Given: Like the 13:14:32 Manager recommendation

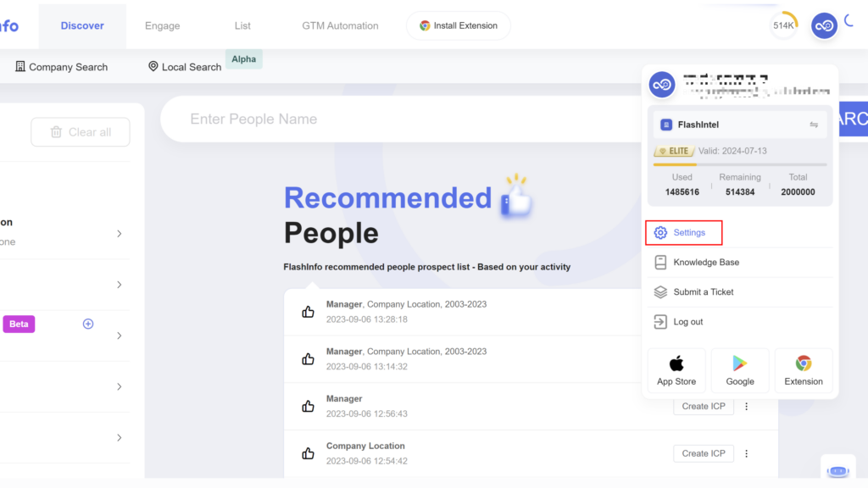Looking at the screenshot, I should tap(309, 359).
